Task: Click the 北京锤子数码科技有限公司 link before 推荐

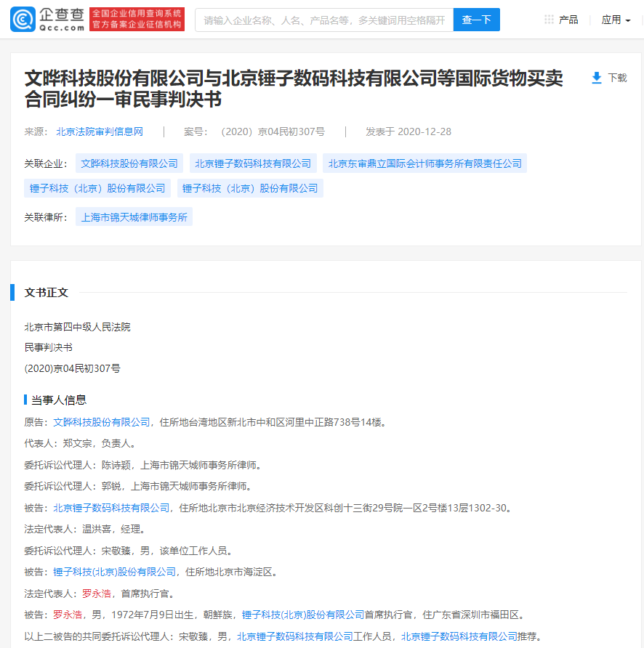Action: 459,636
